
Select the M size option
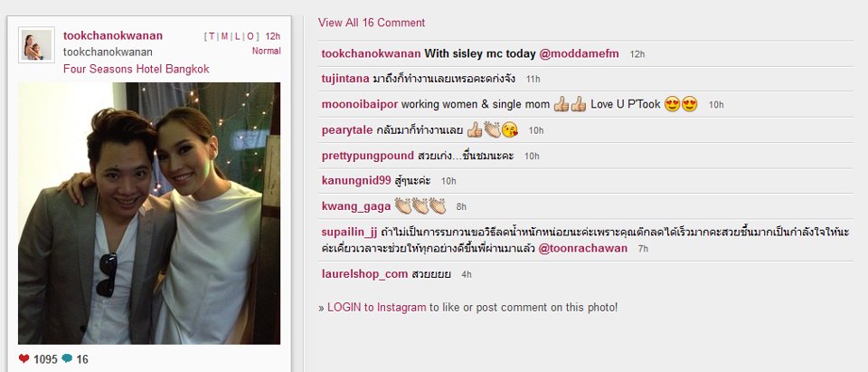225,36
